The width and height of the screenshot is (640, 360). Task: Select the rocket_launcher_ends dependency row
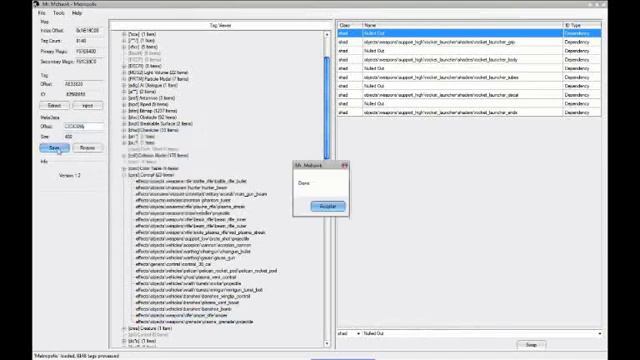coord(469,113)
